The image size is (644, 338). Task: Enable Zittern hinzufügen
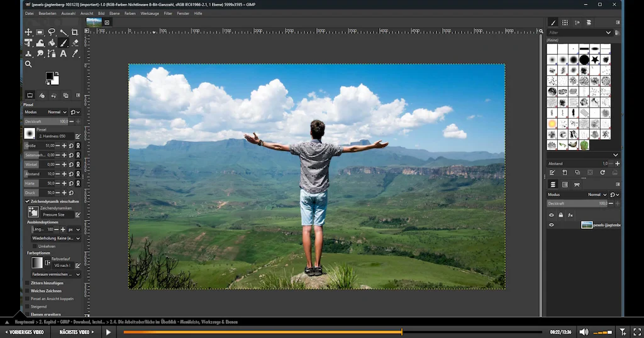27,283
